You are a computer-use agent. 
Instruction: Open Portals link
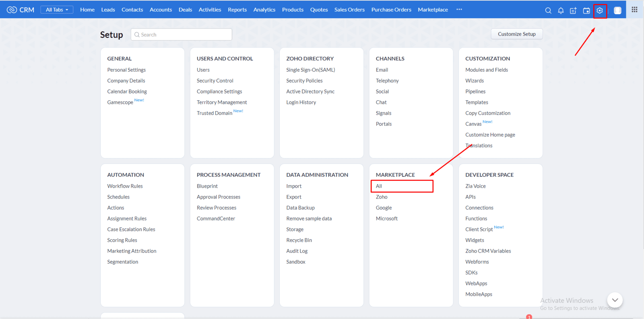point(384,124)
